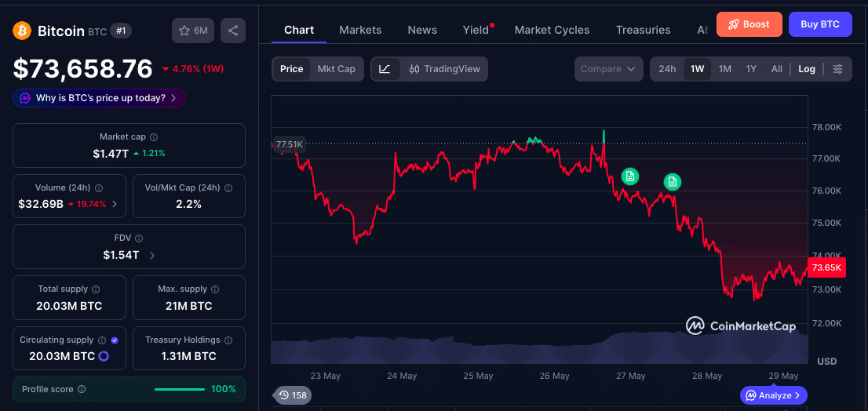Click circular progress ring beside 20.03M BTC
This screenshot has height=411, width=868.
104,356
